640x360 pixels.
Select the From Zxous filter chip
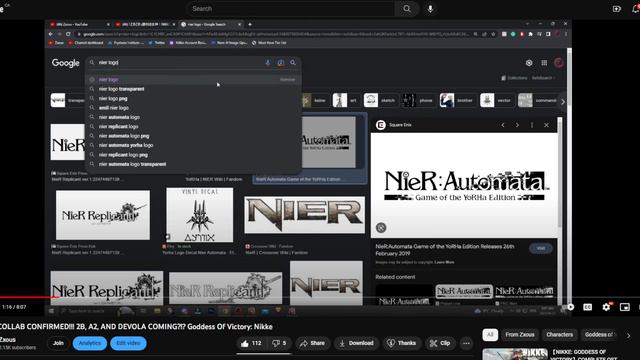(x=520, y=335)
